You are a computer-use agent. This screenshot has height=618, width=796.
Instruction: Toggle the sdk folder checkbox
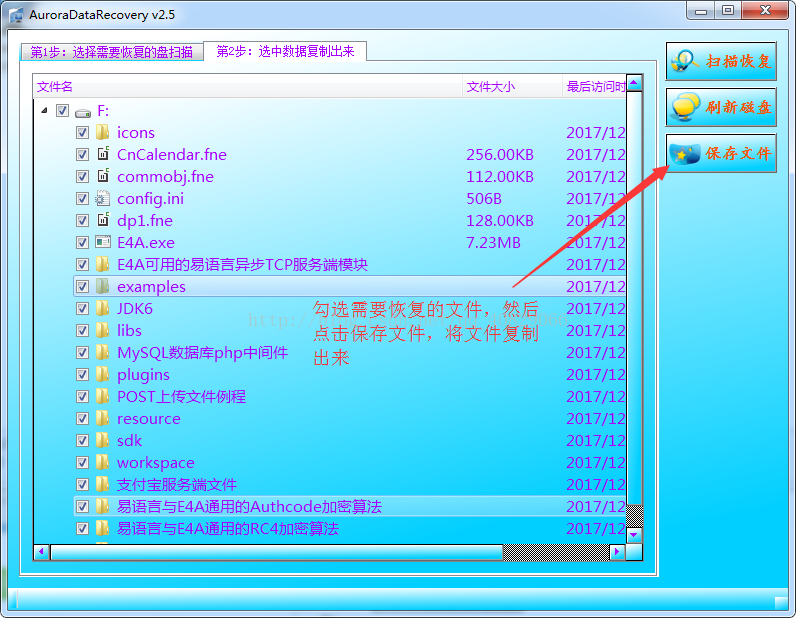pos(82,441)
